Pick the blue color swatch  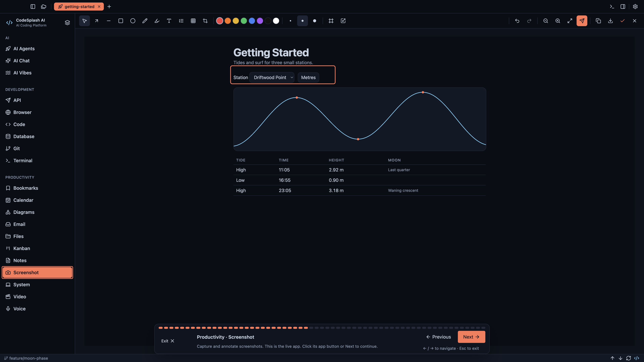[x=252, y=21]
